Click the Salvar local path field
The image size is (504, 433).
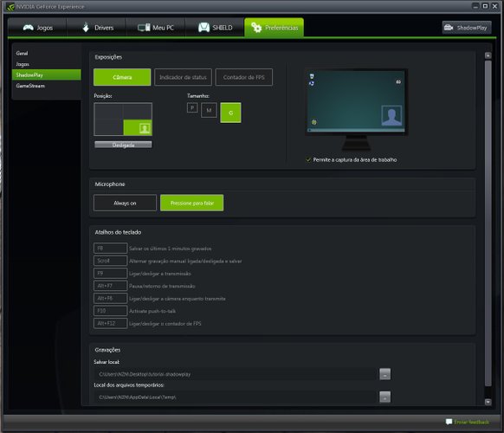(x=236, y=374)
